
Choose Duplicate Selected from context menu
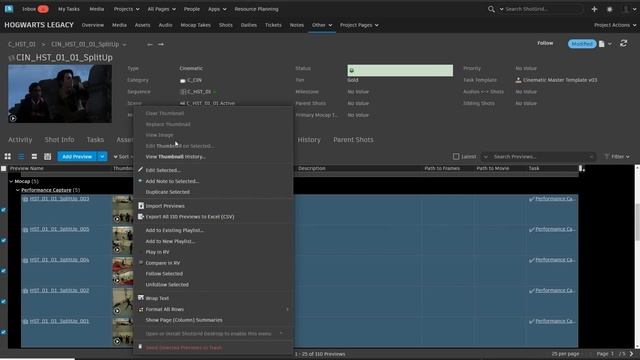tap(168, 192)
